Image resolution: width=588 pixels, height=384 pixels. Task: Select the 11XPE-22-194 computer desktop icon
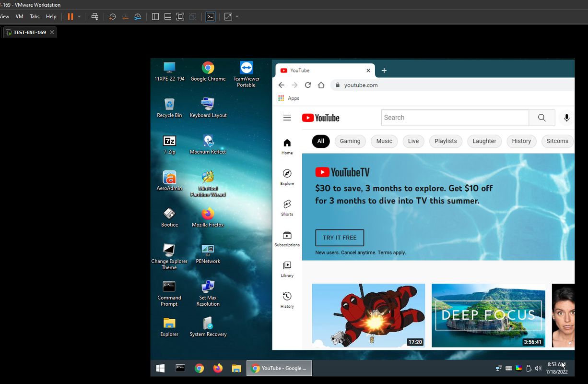(x=169, y=72)
